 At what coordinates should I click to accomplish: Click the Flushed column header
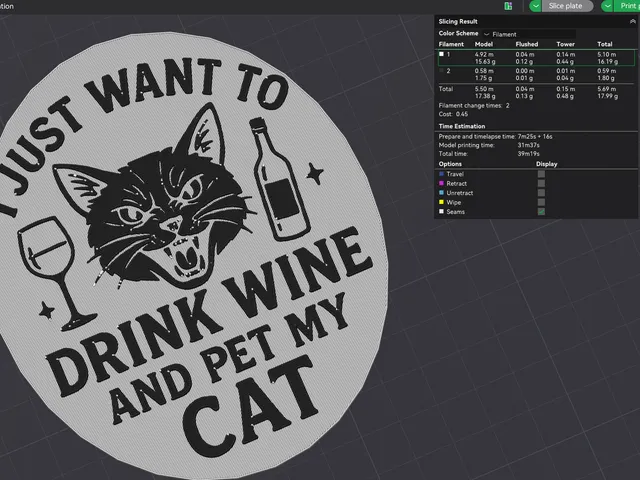point(527,44)
